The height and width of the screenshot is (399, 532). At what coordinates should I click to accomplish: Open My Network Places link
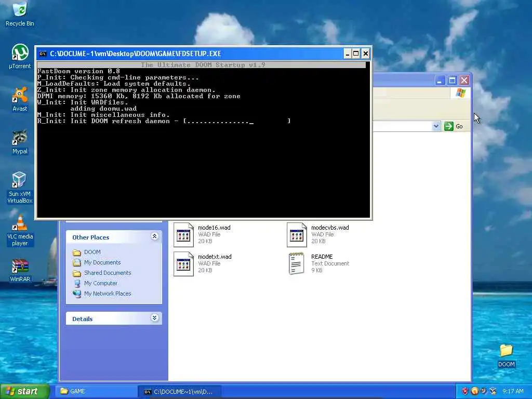[107, 294]
